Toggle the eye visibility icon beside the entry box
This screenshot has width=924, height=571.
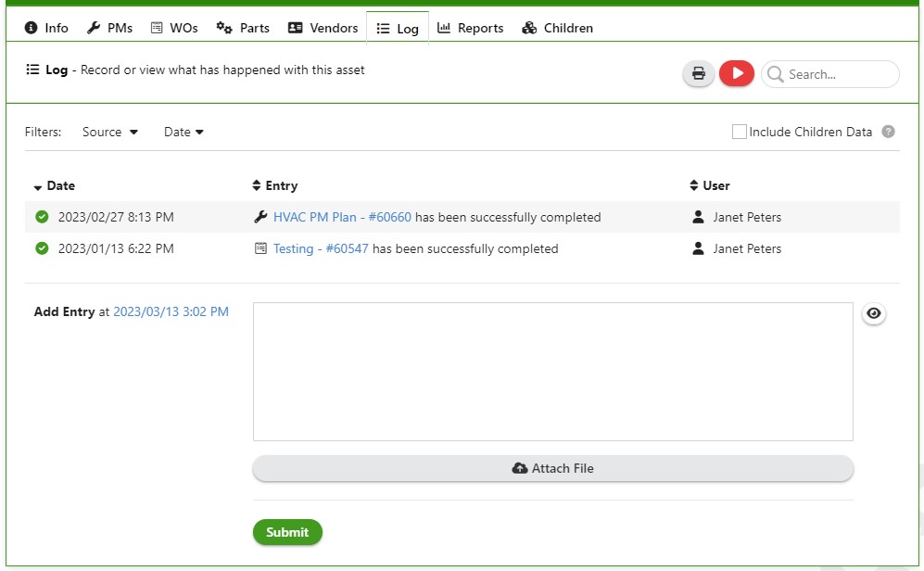pos(873,313)
